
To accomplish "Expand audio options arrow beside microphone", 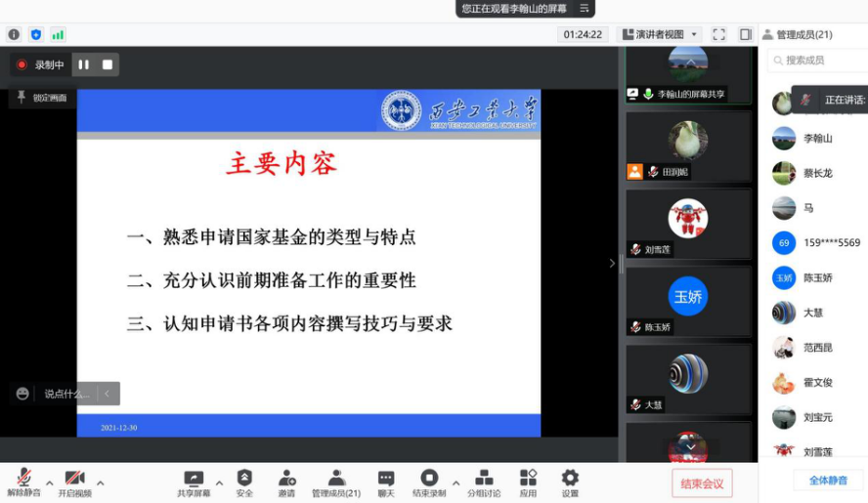I will tap(49, 482).
